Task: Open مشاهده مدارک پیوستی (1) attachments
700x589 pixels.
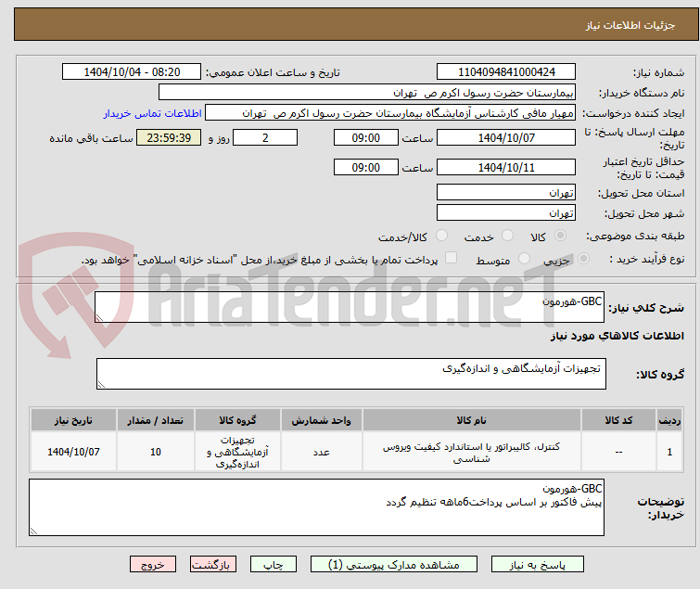Action: pyautogui.click(x=394, y=564)
